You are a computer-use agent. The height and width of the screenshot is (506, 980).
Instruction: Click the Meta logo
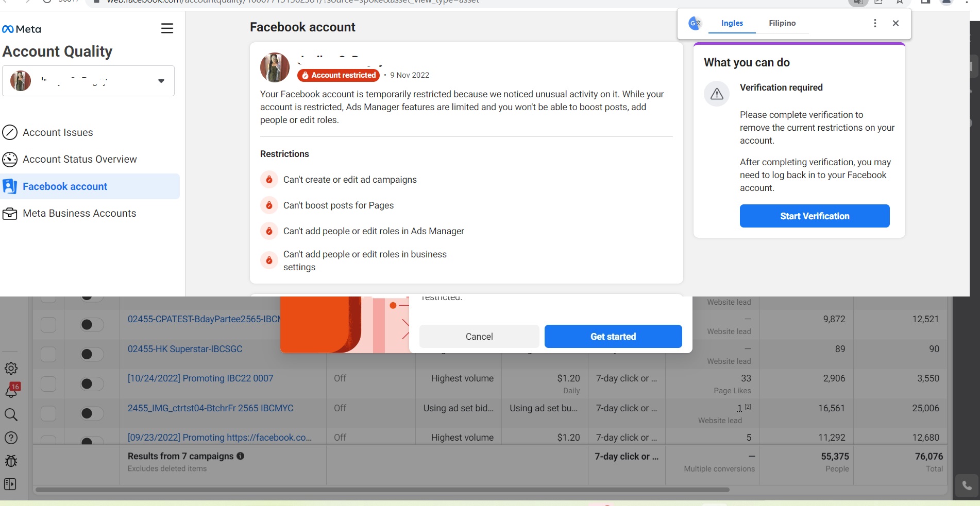click(x=22, y=29)
